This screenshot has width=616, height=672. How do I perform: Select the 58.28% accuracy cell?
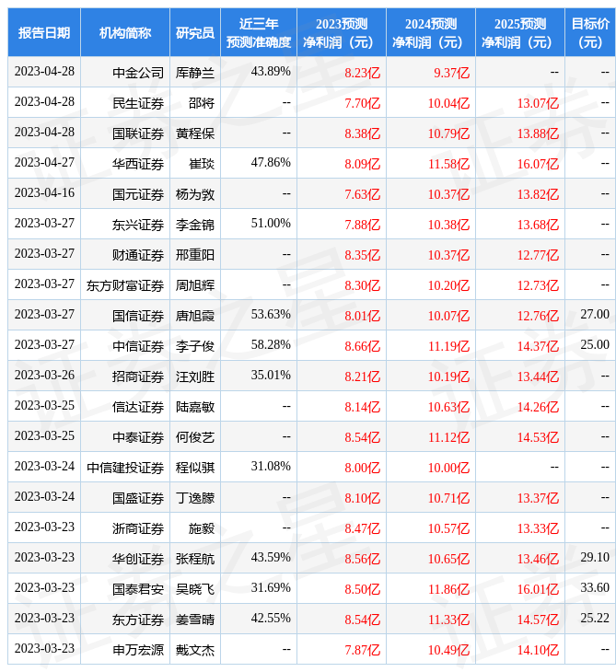(x=271, y=345)
